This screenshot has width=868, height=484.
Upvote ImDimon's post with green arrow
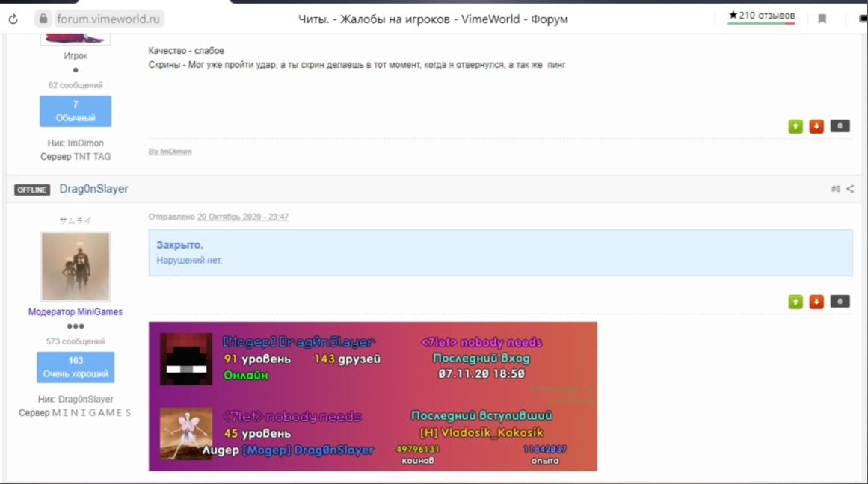(795, 126)
